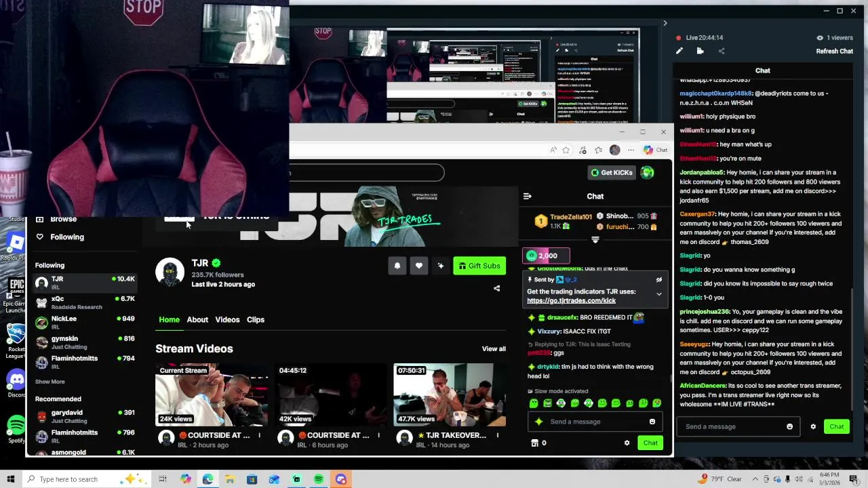Open options menu for TJR TAKEOVER video
868x488 pixels.
point(498,435)
